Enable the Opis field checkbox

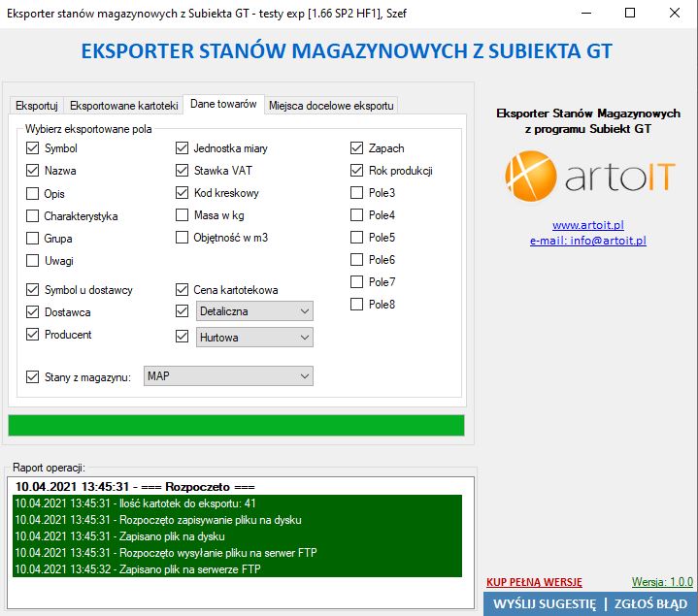pos(34,193)
